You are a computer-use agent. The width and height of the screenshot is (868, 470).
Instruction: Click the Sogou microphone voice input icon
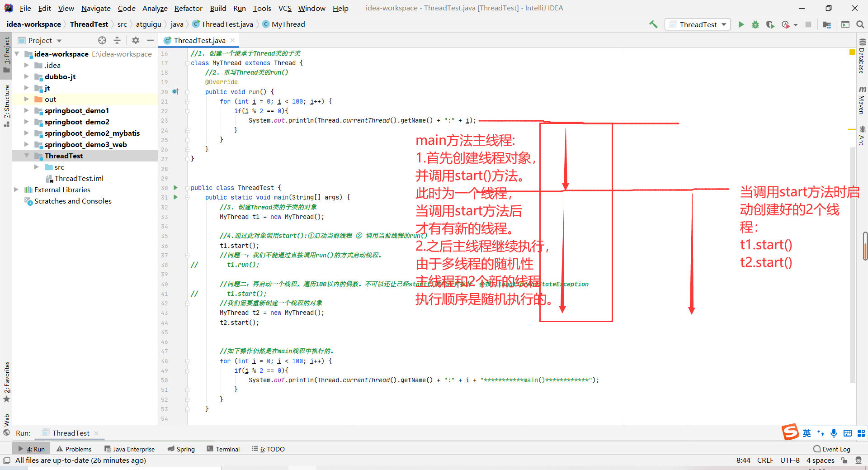click(834, 433)
